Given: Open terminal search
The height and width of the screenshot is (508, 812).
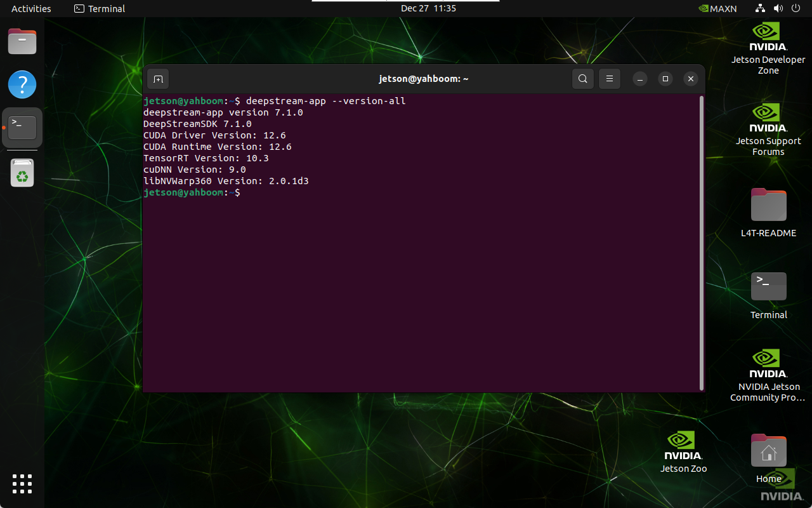Looking at the screenshot, I should 582,79.
